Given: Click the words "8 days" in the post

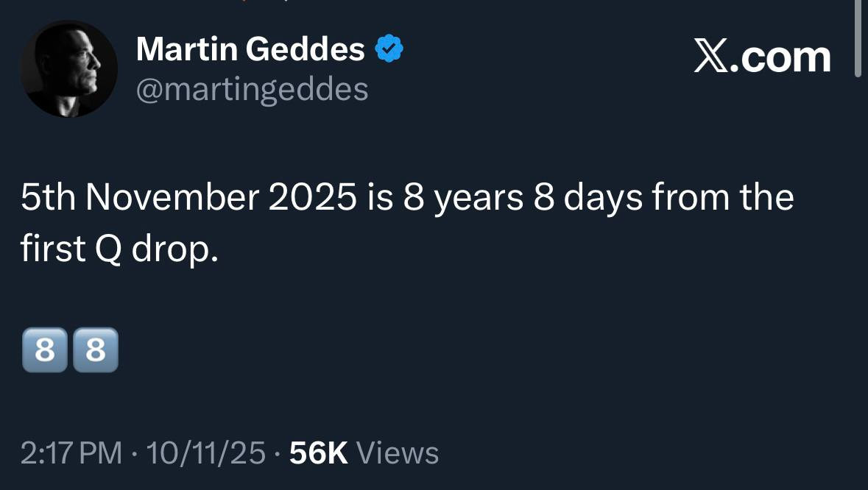Looking at the screenshot, I should pos(586,199).
